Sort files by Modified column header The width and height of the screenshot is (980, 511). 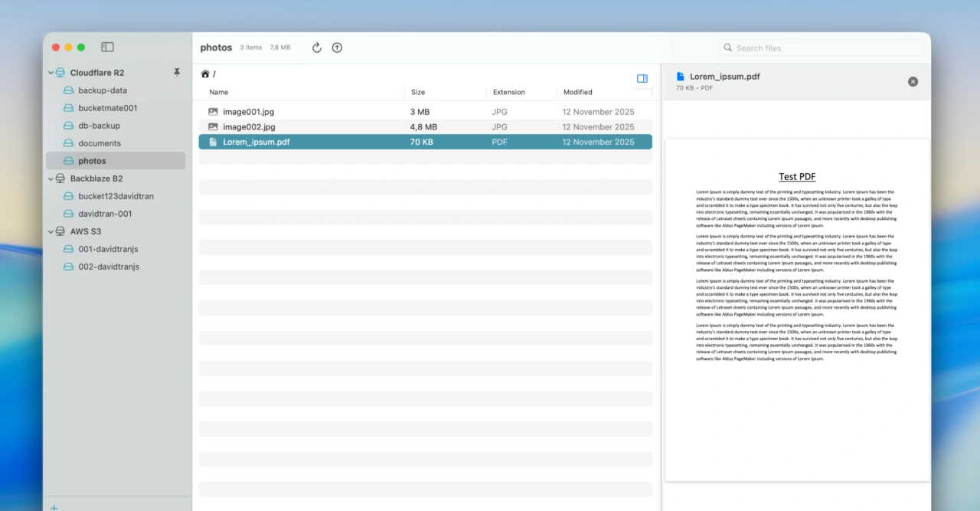click(577, 92)
